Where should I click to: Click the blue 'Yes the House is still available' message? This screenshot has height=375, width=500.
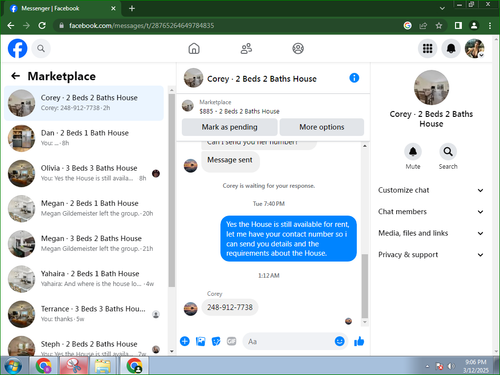288,239
